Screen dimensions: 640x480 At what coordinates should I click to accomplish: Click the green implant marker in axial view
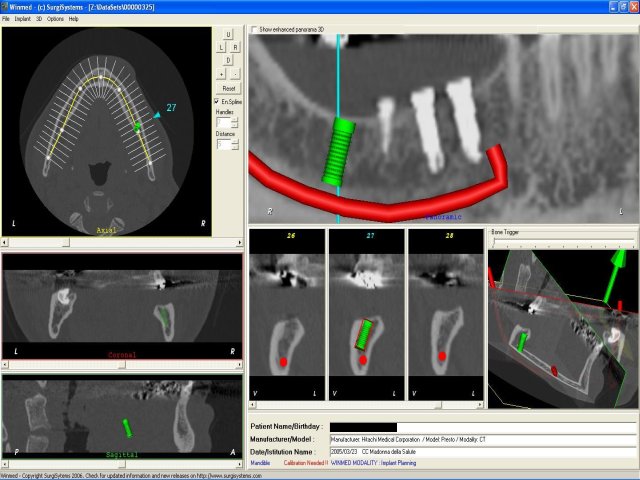pos(137,127)
